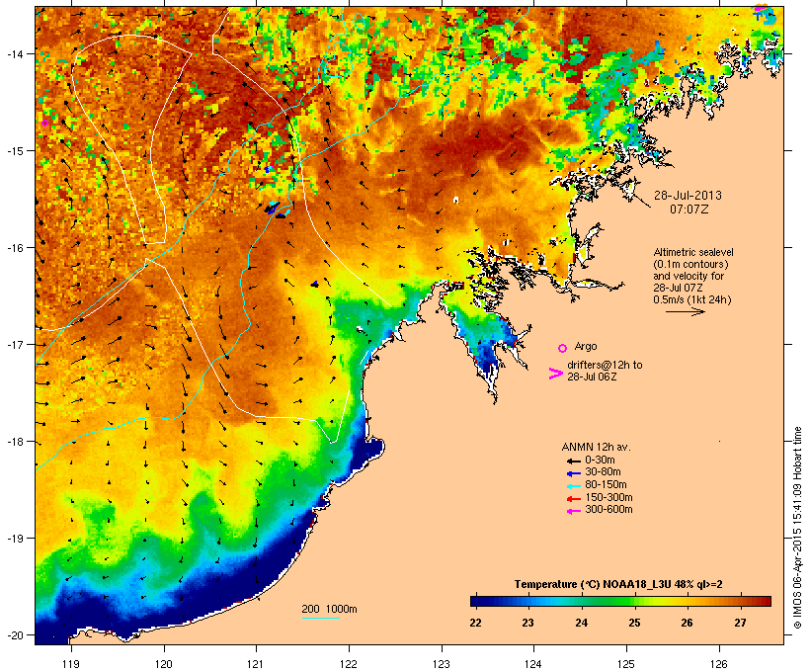Click the 0.5m/s (1kt 24h) text

692,299
